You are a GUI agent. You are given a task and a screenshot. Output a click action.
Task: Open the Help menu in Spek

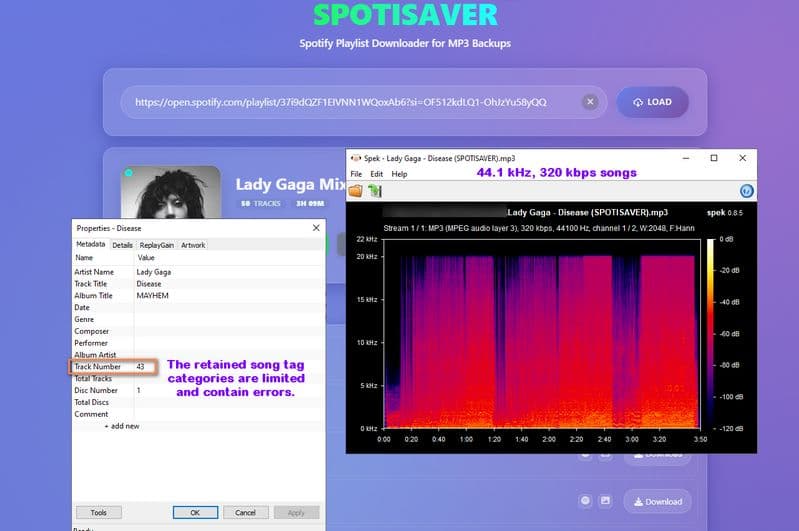coord(400,174)
